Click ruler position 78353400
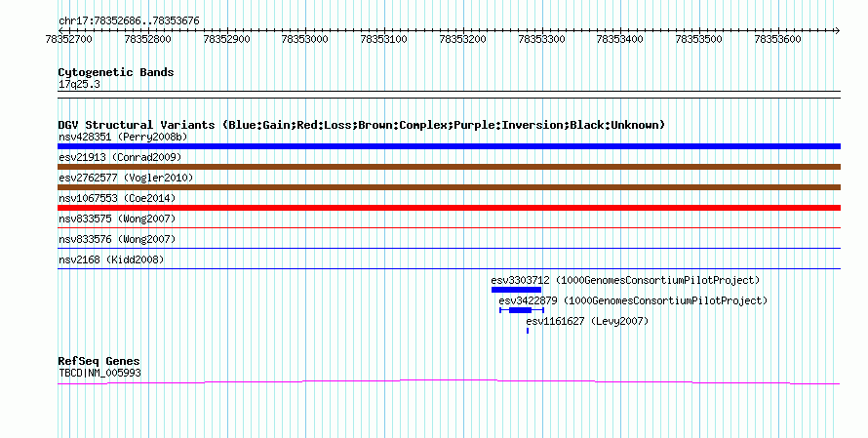This screenshot has height=438, width=868. [620, 39]
